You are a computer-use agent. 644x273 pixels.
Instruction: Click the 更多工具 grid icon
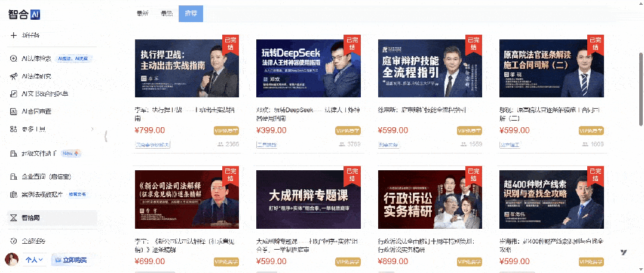14,129
